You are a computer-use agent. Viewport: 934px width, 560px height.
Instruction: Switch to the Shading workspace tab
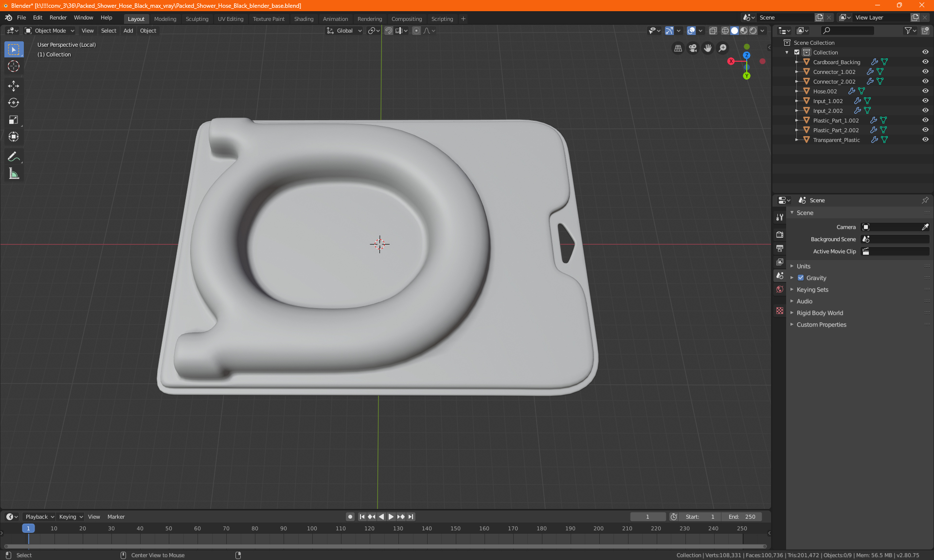(x=304, y=19)
